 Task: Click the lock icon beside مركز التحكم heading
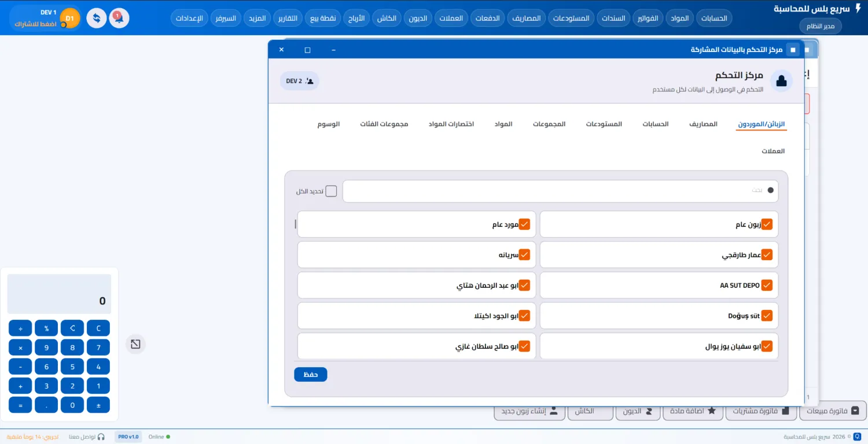pos(781,81)
